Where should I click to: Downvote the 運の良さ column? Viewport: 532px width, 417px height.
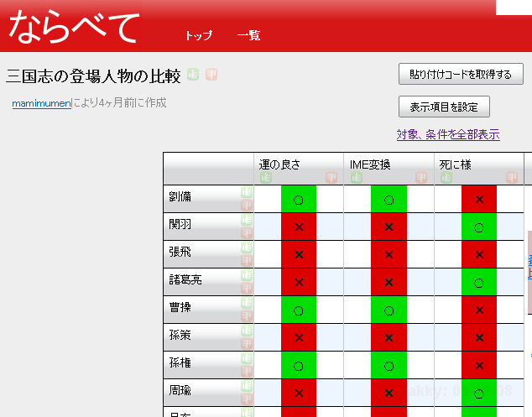coord(331,177)
